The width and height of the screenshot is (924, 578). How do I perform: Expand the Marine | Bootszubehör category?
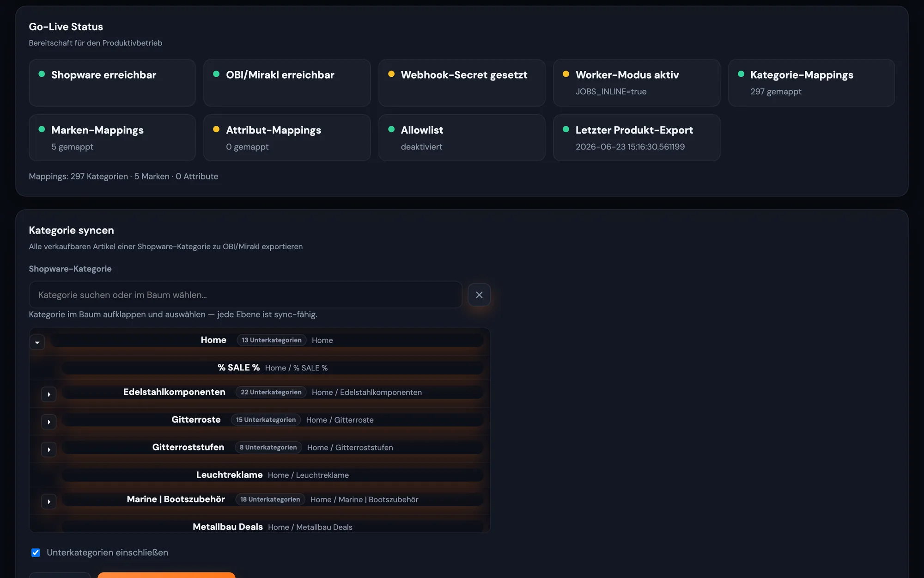[x=49, y=501]
